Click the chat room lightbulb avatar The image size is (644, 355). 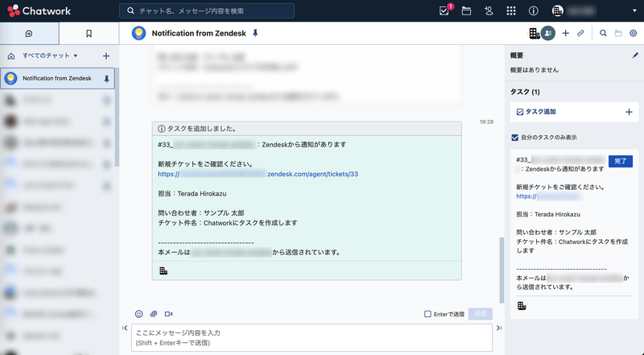pyautogui.click(x=138, y=33)
